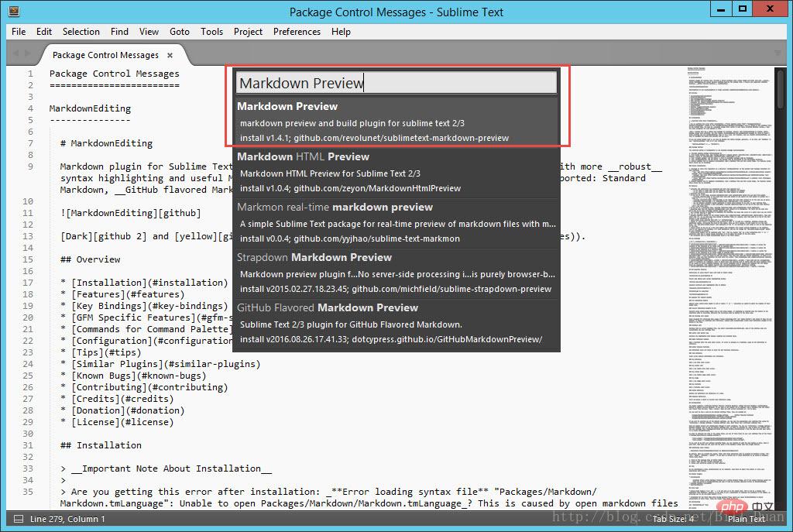Open the Help menu
The width and height of the screenshot is (793, 532).
coord(341,31)
